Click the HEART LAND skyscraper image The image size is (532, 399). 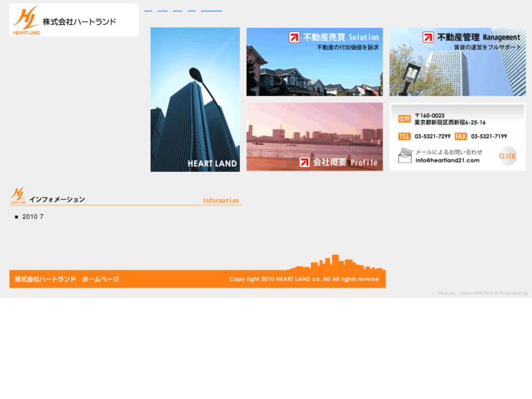coord(195,100)
